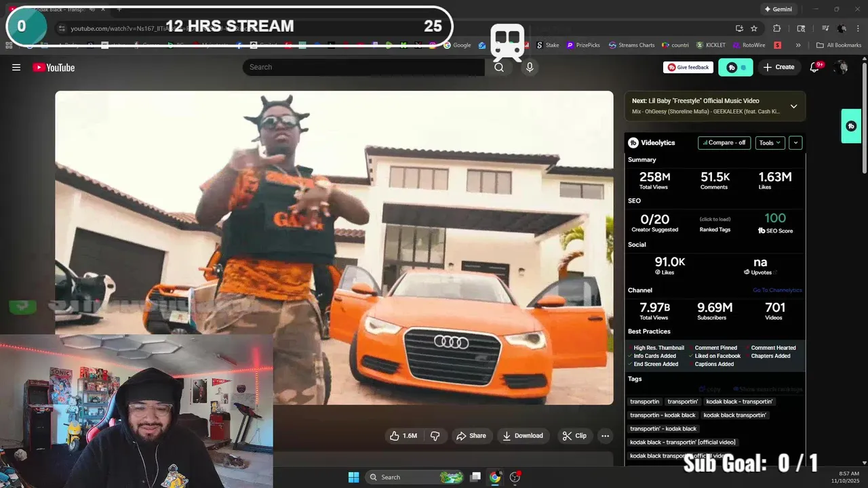Viewport: 868px width, 488px height.
Task: Open the PrizePicks bookmark
Action: [x=583, y=45]
